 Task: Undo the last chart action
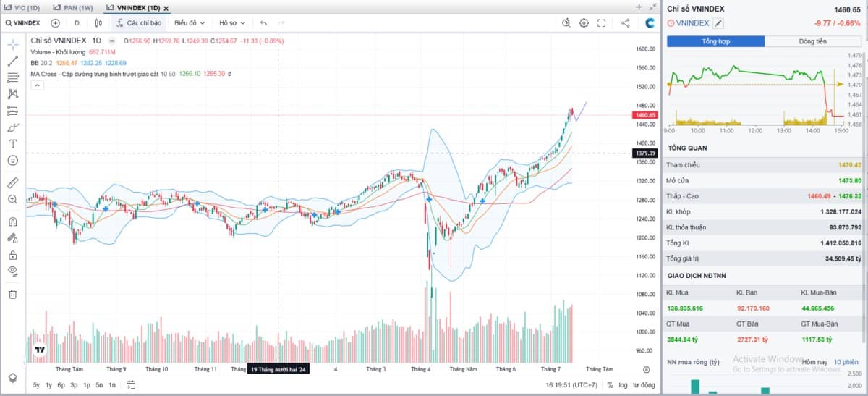click(263, 23)
